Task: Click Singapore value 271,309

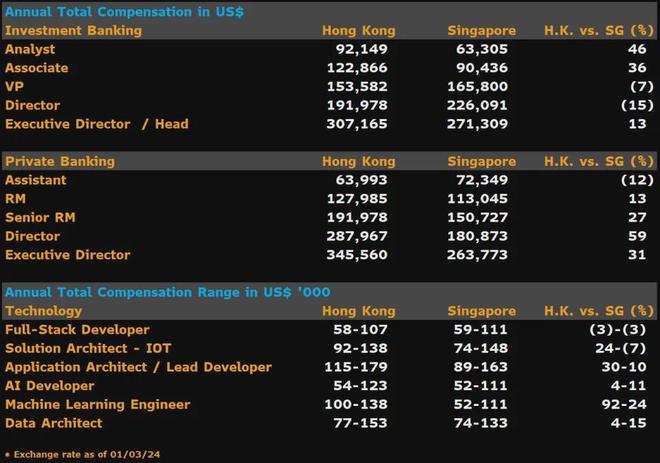Action: (477, 124)
